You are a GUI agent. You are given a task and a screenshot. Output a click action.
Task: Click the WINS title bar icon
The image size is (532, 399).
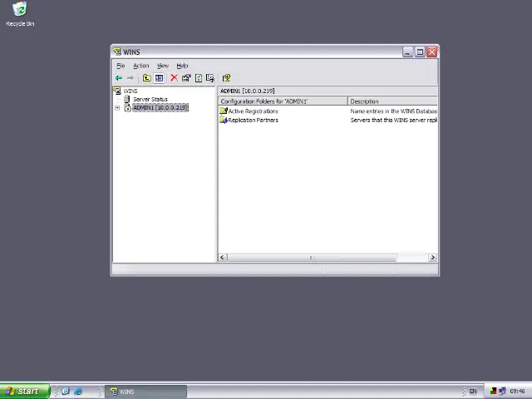(117, 52)
